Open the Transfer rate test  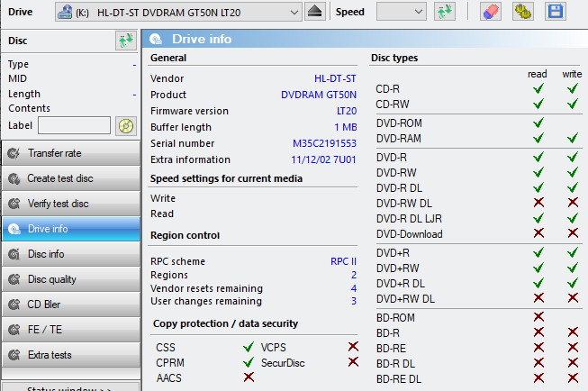pos(71,153)
